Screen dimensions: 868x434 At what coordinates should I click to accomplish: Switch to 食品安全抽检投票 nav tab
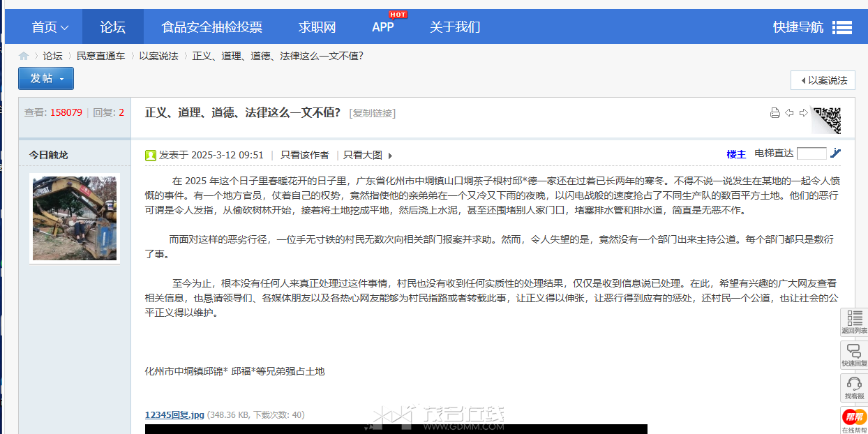pos(211,27)
